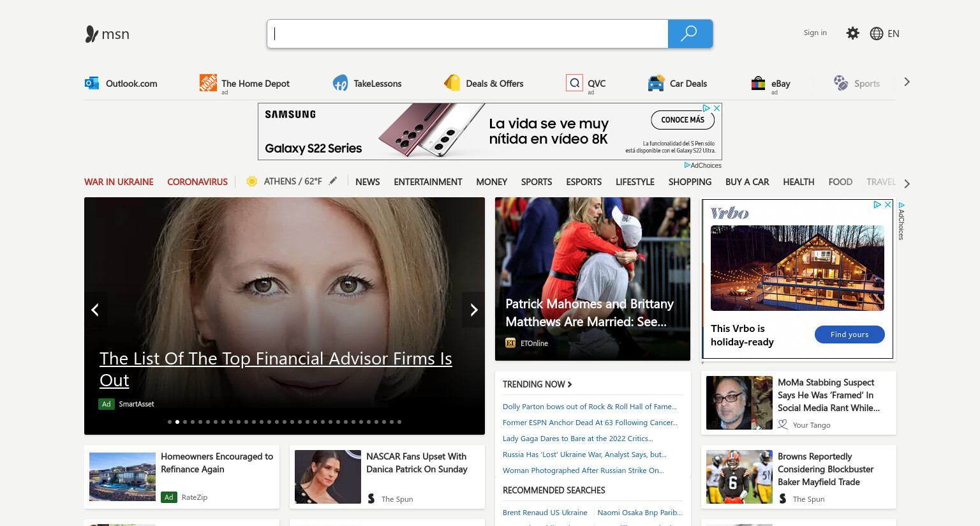The height and width of the screenshot is (526, 980).
Task: Open The Home Depot shortcut icon
Action: [x=208, y=83]
